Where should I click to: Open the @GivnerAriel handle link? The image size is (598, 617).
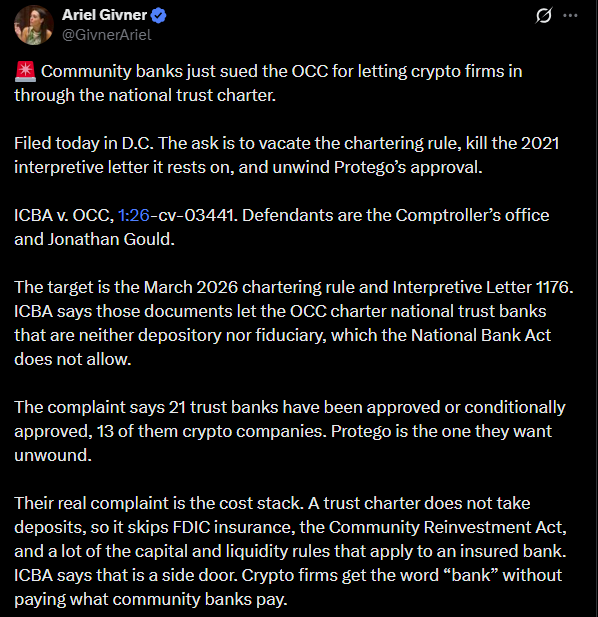click(x=107, y=35)
